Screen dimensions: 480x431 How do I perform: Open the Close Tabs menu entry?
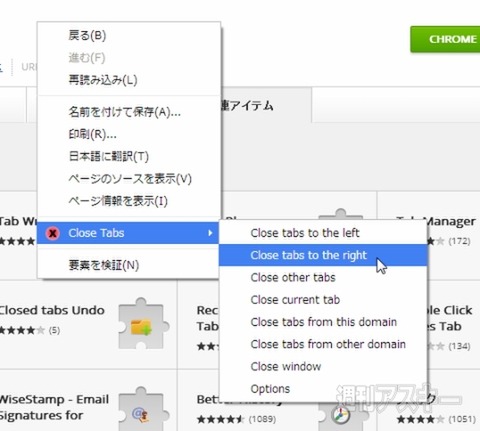[x=129, y=233]
